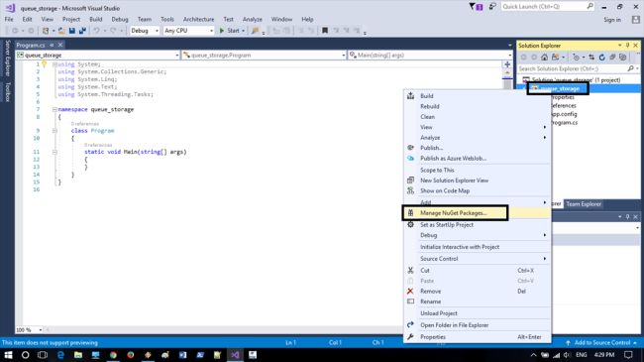This screenshot has width=644, height=362.
Task: Choose Build from the context menu
Action: click(x=477, y=96)
